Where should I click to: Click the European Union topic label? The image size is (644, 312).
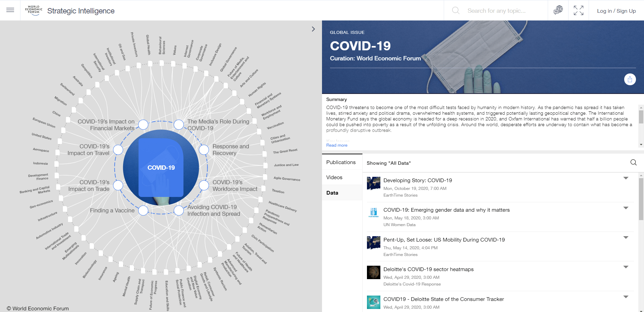coord(44,122)
